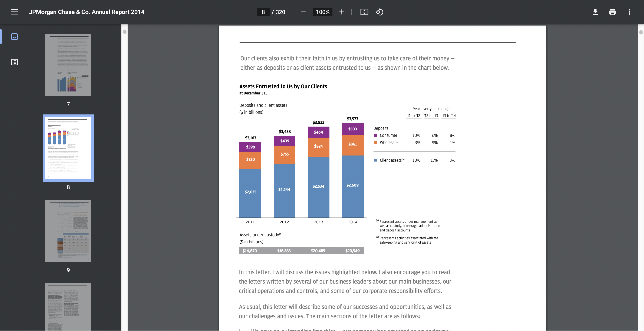Screen dimensions: 644x331
Task: Click the document title JPMorgan Chase Annual Report
Action: coord(86,12)
